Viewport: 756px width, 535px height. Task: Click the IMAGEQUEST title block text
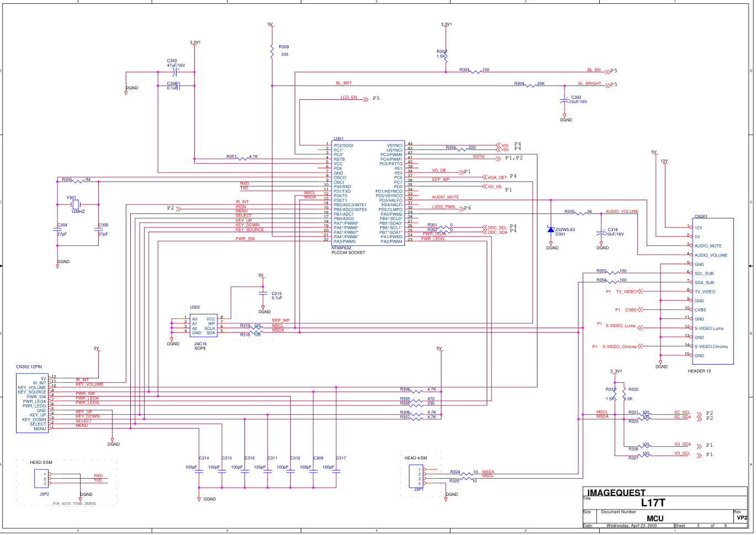click(x=616, y=493)
